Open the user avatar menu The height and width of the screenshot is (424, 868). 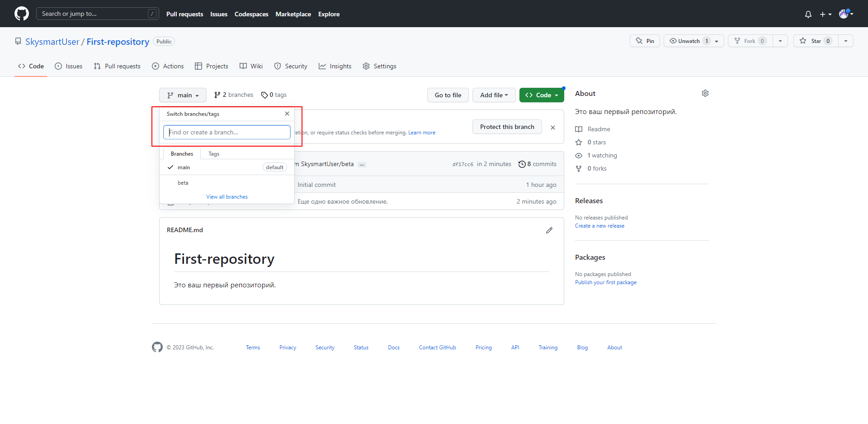click(846, 14)
